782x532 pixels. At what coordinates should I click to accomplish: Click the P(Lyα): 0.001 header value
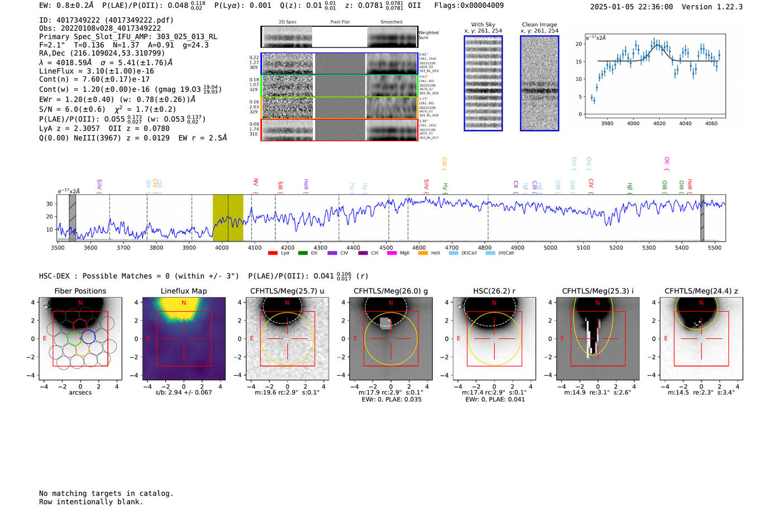coord(242,6)
